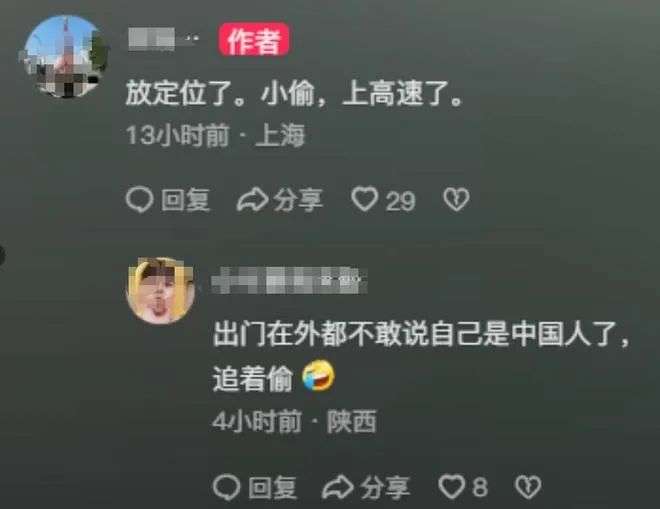Screen dimensions: 660x509
Task: Tap the author's blurred username
Action: click(x=163, y=39)
